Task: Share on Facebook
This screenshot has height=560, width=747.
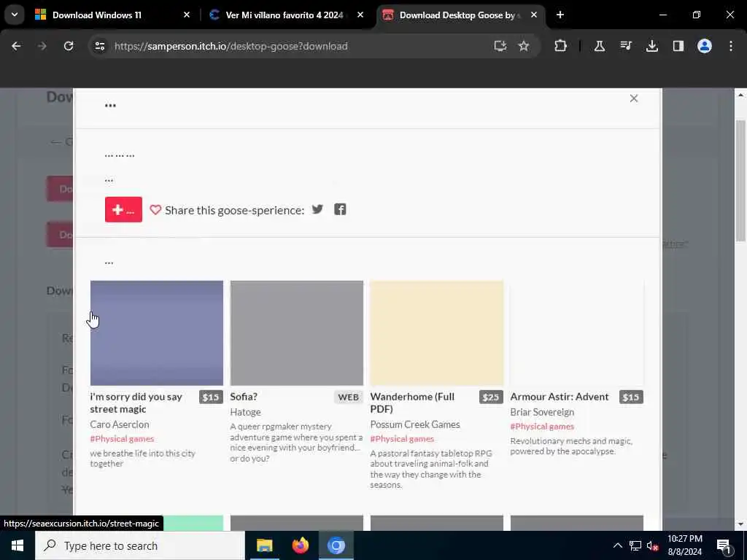Action: (x=340, y=209)
